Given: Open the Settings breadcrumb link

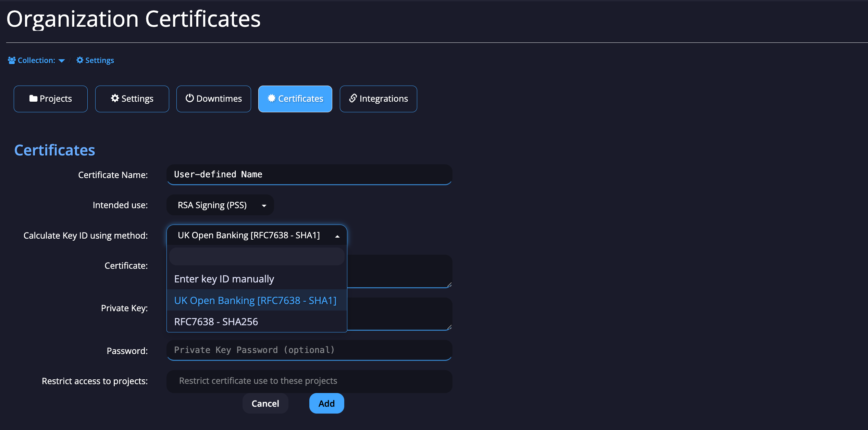Looking at the screenshot, I should point(99,60).
